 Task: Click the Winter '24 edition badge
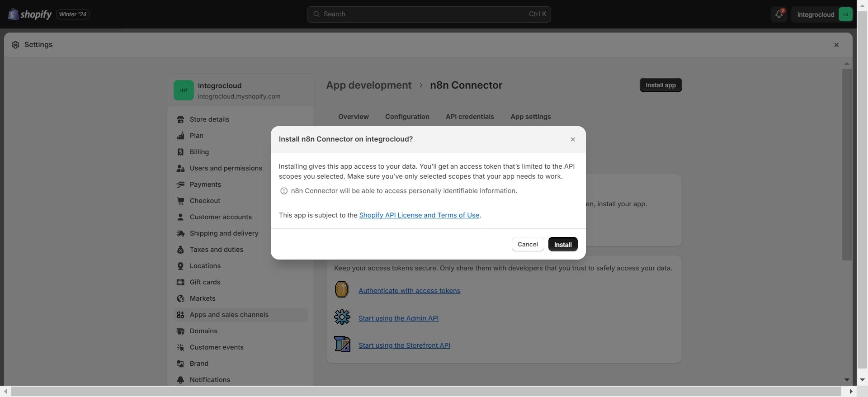point(73,14)
